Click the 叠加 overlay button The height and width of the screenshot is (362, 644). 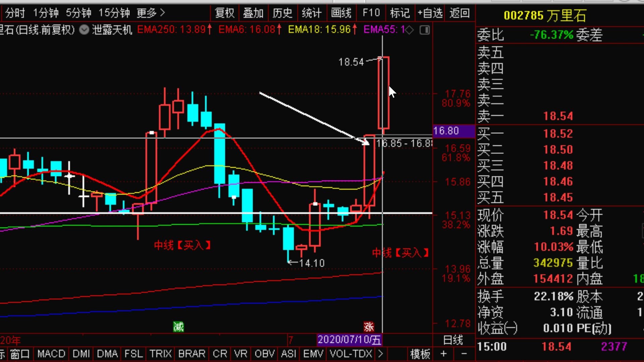click(253, 13)
